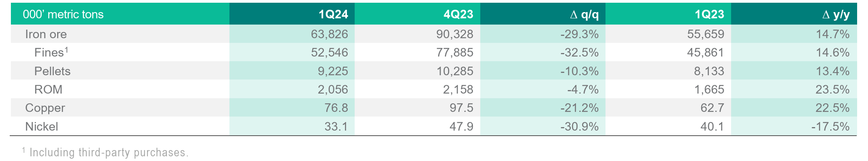Click the Copper y/y change 22.5%
868x161 pixels.
click(832, 108)
